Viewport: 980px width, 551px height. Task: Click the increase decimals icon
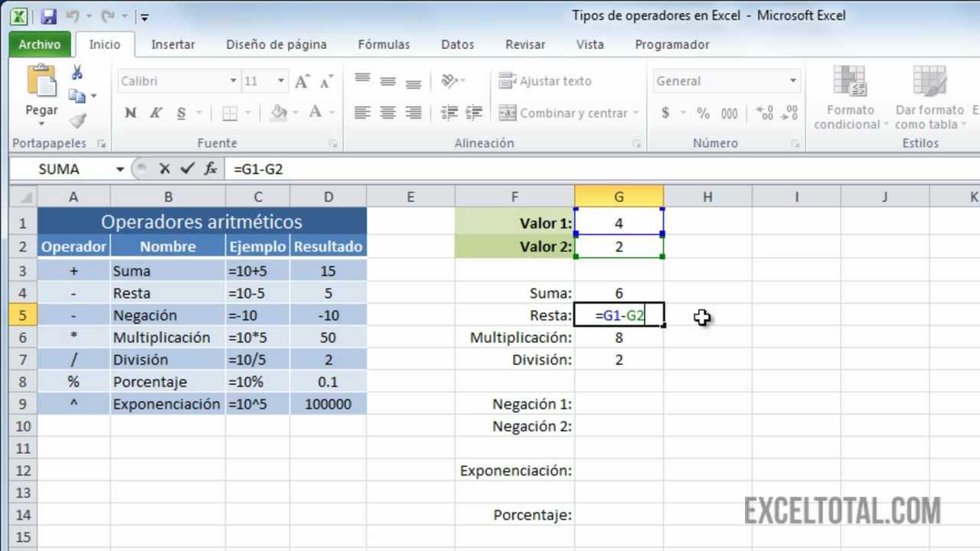tap(764, 113)
